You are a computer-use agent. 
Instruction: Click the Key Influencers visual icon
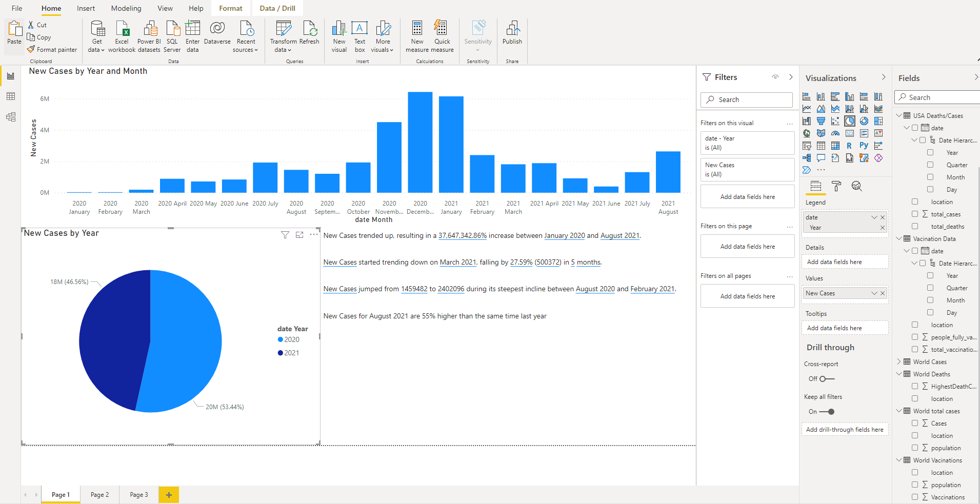807,158
